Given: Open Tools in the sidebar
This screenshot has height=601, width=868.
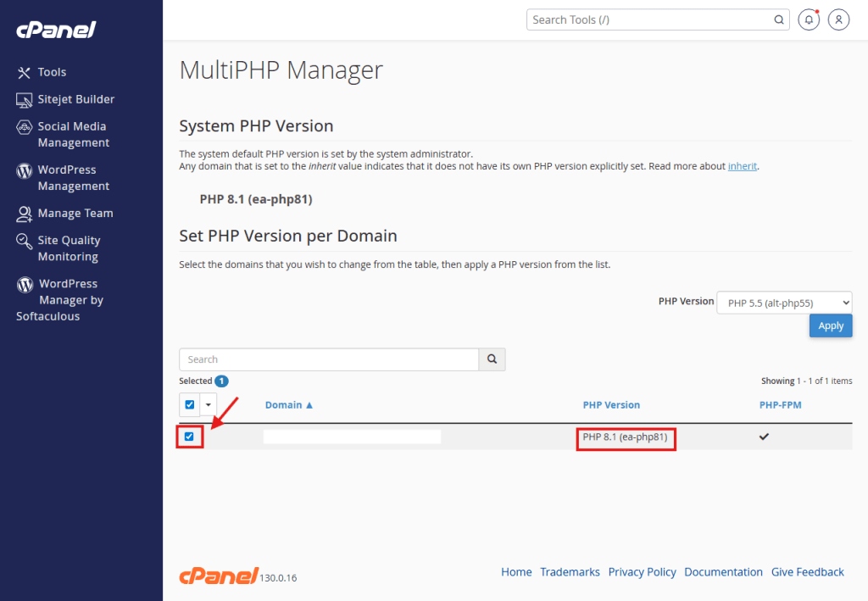Looking at the screenshot, I should [x=52, y=72].
